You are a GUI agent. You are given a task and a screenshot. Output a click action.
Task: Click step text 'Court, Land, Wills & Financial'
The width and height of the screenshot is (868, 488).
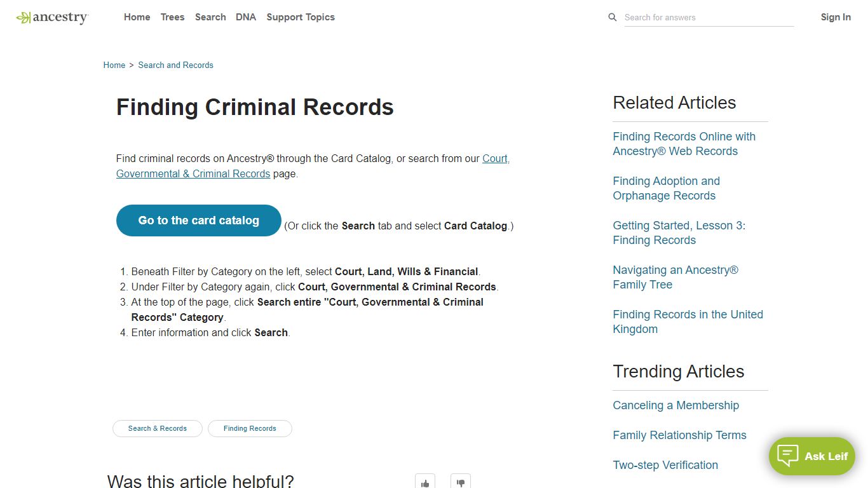tap(406, 271)
